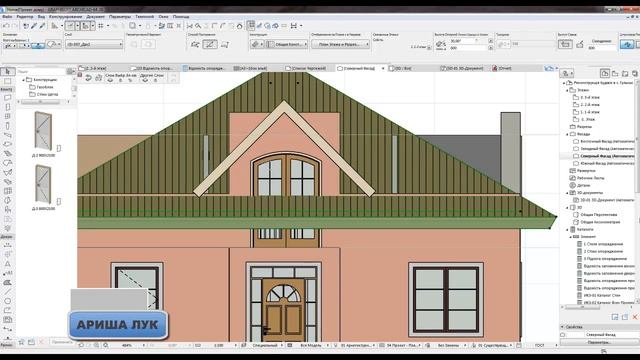Open the 'Документ' menu

pos(96,17)
